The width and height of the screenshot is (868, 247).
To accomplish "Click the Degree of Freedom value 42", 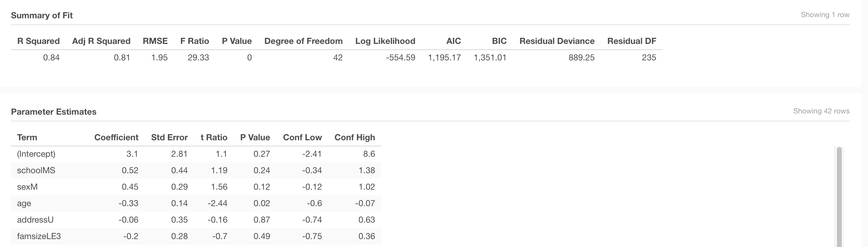I will [338, 58].
